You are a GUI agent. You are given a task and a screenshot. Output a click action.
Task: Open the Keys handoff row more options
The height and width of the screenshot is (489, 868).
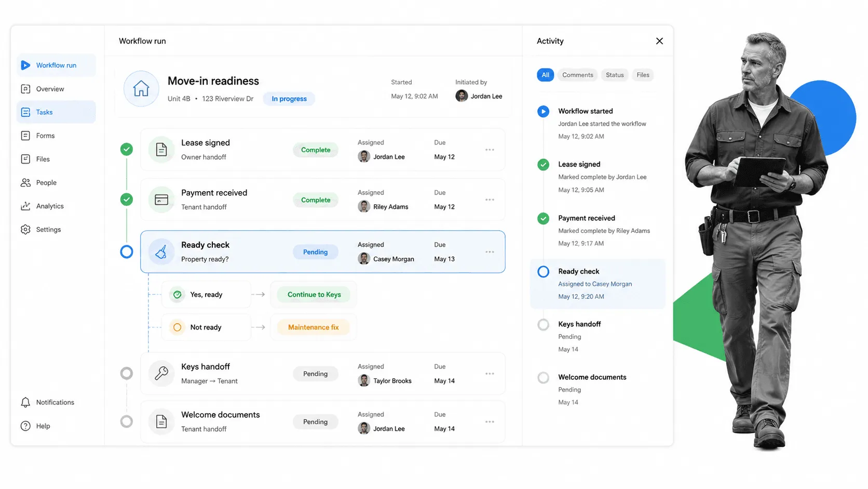(490, 374)
